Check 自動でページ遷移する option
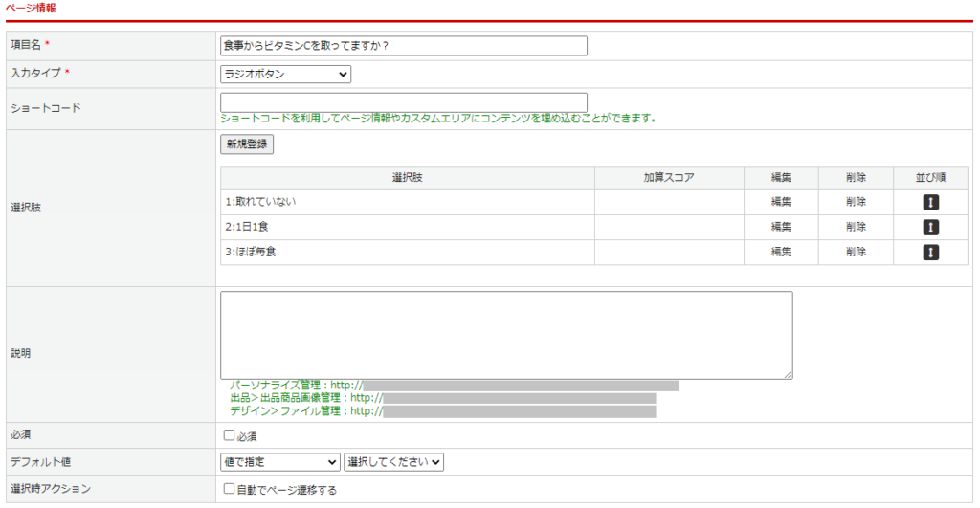Screen dimensions: 980x508 (229, 489)
